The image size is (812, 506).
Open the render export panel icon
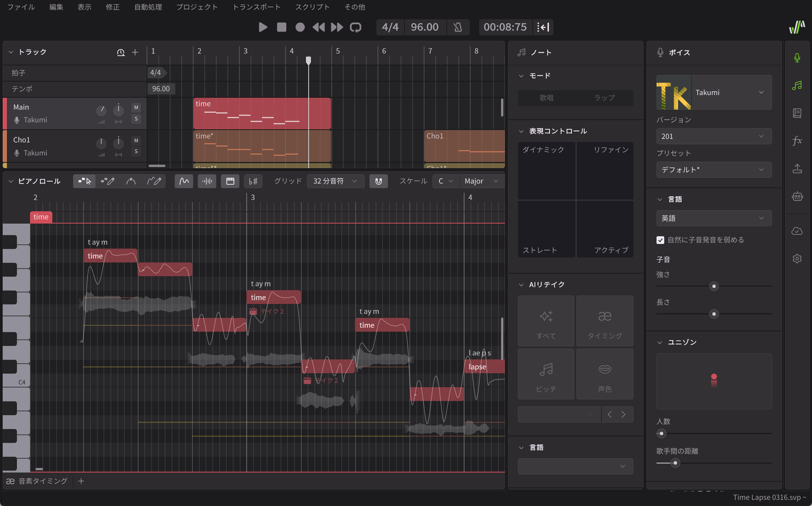(797, 169)
